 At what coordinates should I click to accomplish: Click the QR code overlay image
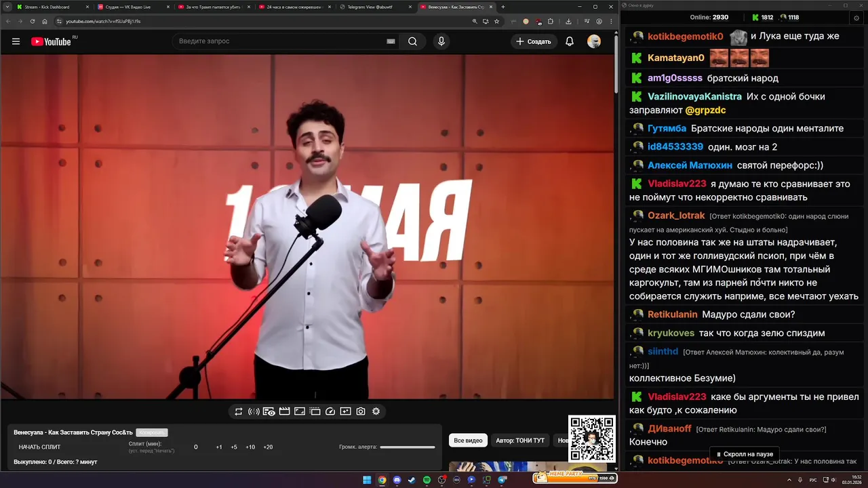click(x=591, y=439)
